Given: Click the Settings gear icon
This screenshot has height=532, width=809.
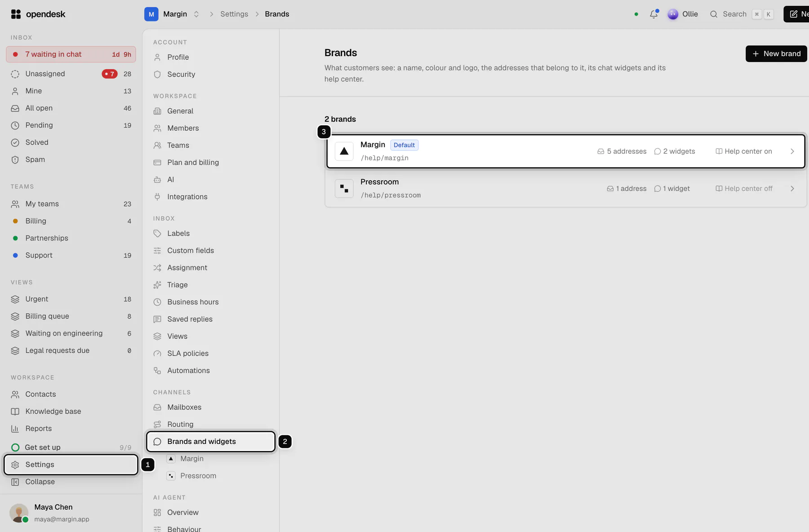Looking at the screenshot, I should [x=15, y=465].
